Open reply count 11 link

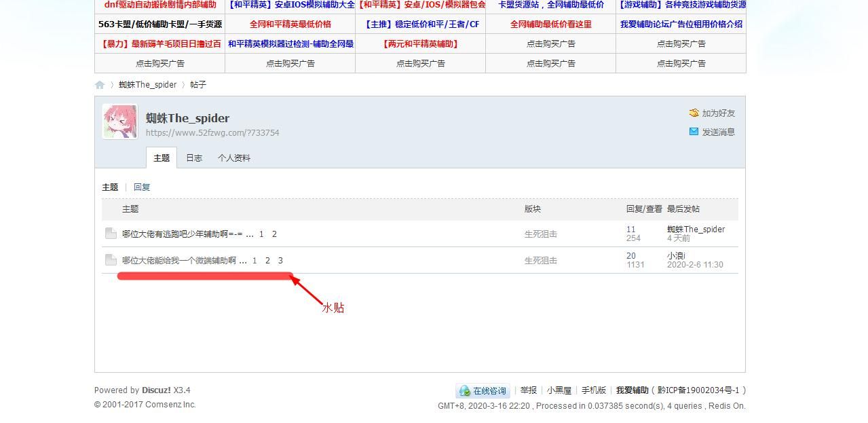coord(631,229)
